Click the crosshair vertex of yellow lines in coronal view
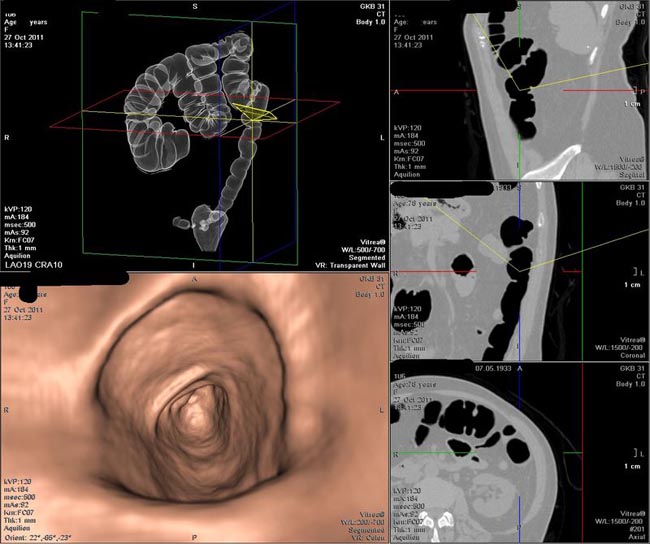 click(x=519, y=271)
